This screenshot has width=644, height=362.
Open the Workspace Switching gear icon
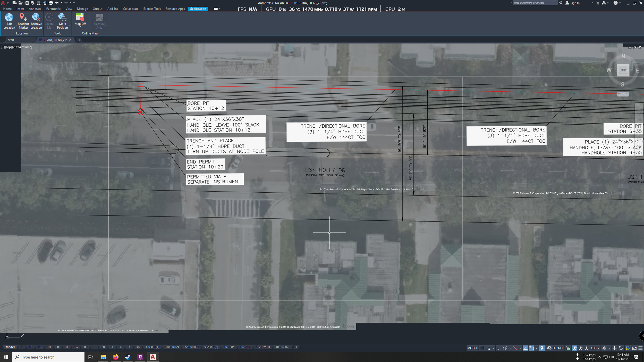coord(604,348)
